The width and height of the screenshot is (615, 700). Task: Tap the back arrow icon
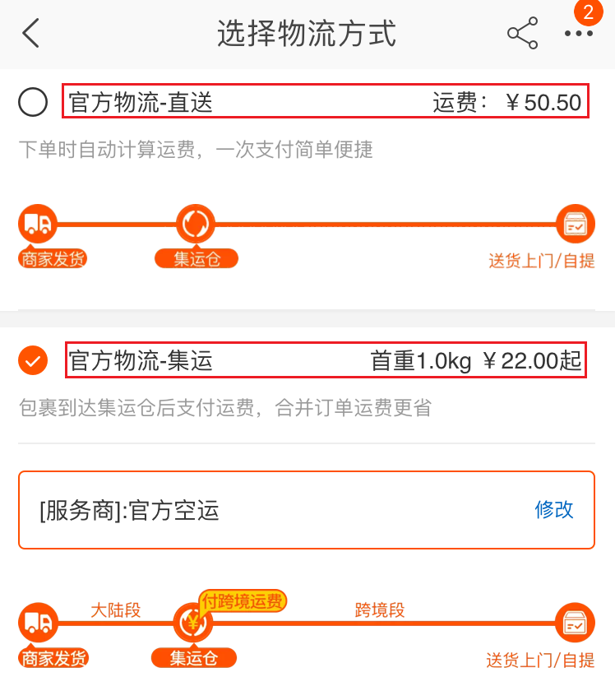point(31,34)
